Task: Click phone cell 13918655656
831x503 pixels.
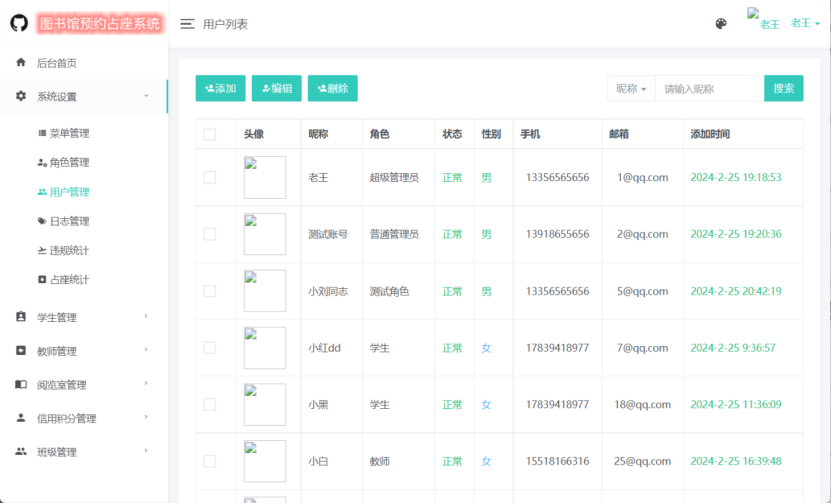Action: (x=557, y=234)
